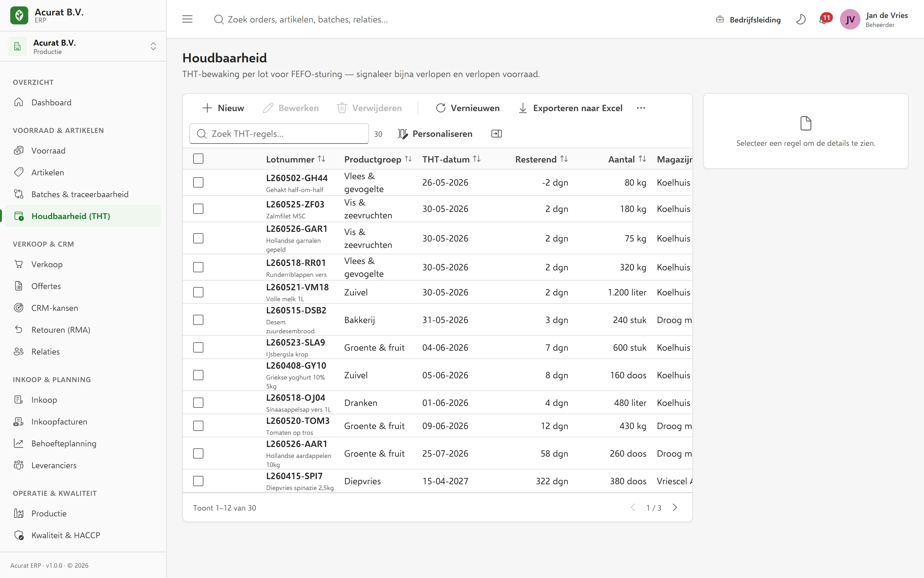Select row L260415-SPI7 checkbox

pos(198,481)
